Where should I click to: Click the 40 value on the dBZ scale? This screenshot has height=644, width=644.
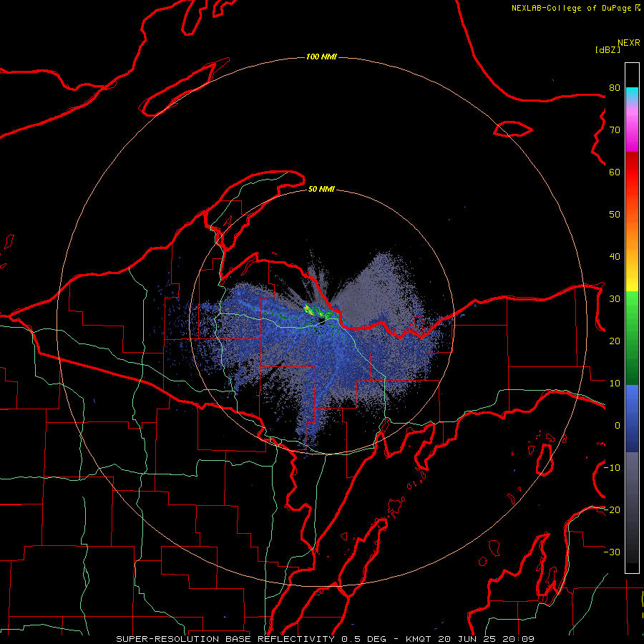tap(615, 257)
